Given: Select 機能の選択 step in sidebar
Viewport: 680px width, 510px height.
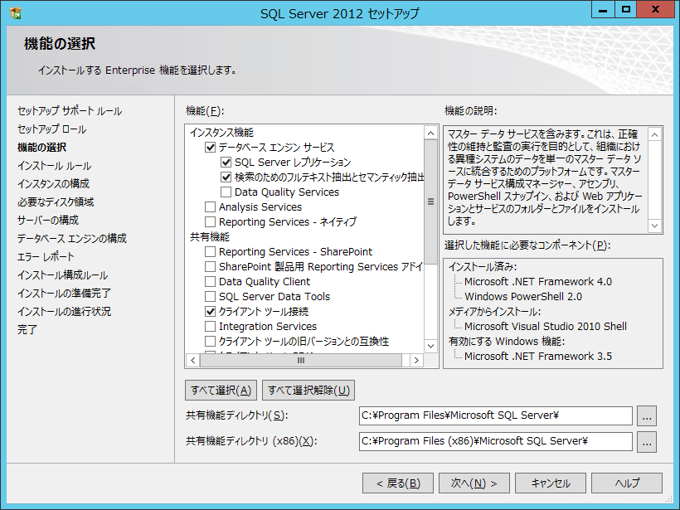Looking at the screenshot, I should (x=42, y=147).
